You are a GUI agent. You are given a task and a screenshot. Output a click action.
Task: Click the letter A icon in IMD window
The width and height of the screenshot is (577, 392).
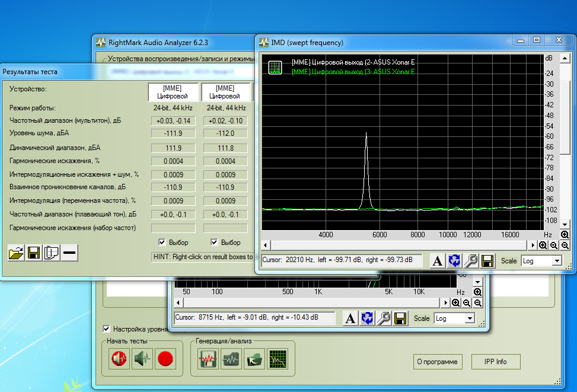click(437, 261)
